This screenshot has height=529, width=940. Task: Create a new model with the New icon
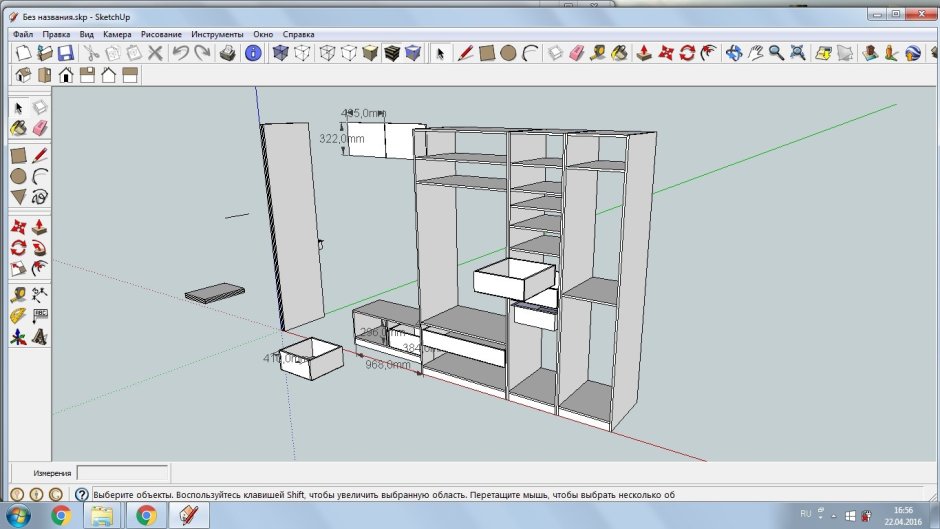coord(23,53)
